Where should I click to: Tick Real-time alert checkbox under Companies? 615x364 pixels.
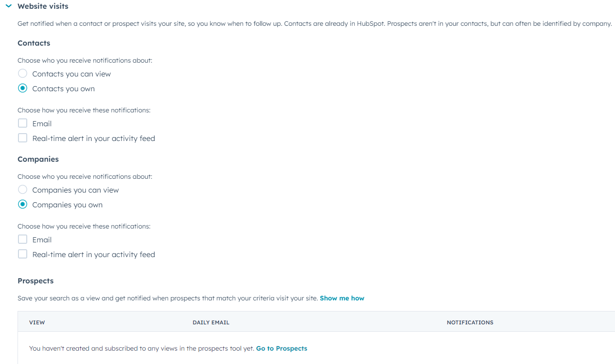coord(23,254)
